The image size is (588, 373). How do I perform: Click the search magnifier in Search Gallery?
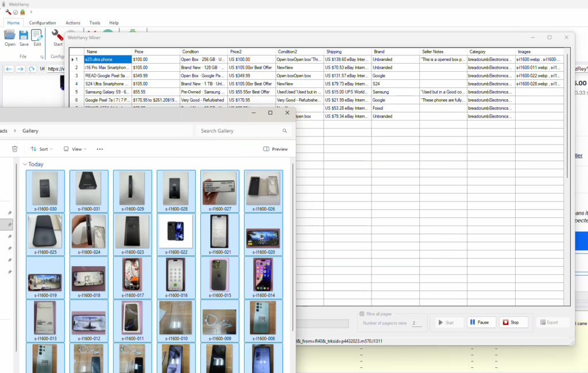[x=284, y=131]
